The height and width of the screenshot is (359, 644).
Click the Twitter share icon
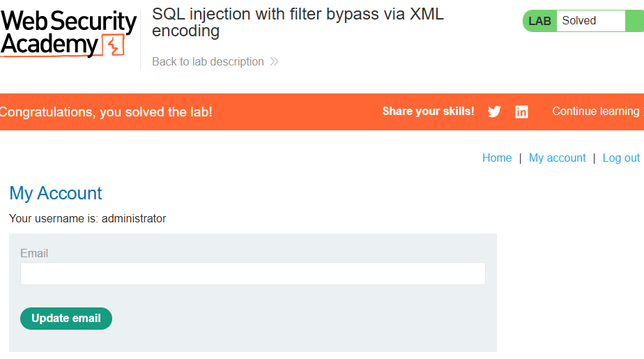click(494, 112)
